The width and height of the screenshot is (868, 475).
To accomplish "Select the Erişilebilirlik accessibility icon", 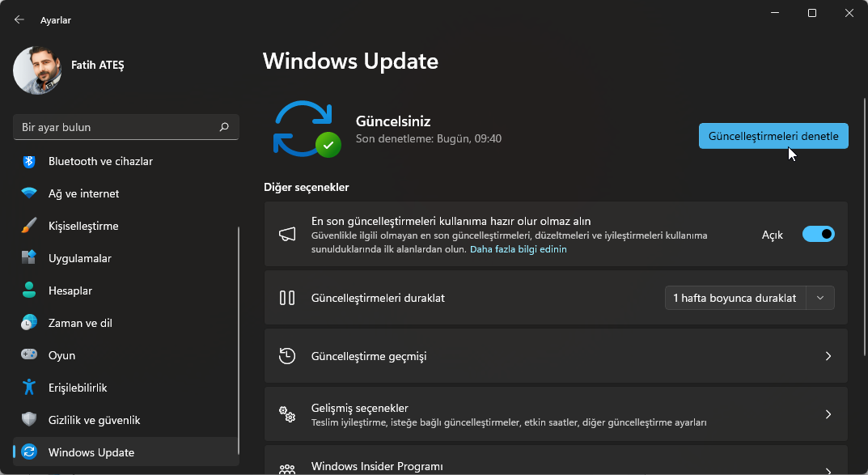I will pyautogui.click(x=29, y=388).
